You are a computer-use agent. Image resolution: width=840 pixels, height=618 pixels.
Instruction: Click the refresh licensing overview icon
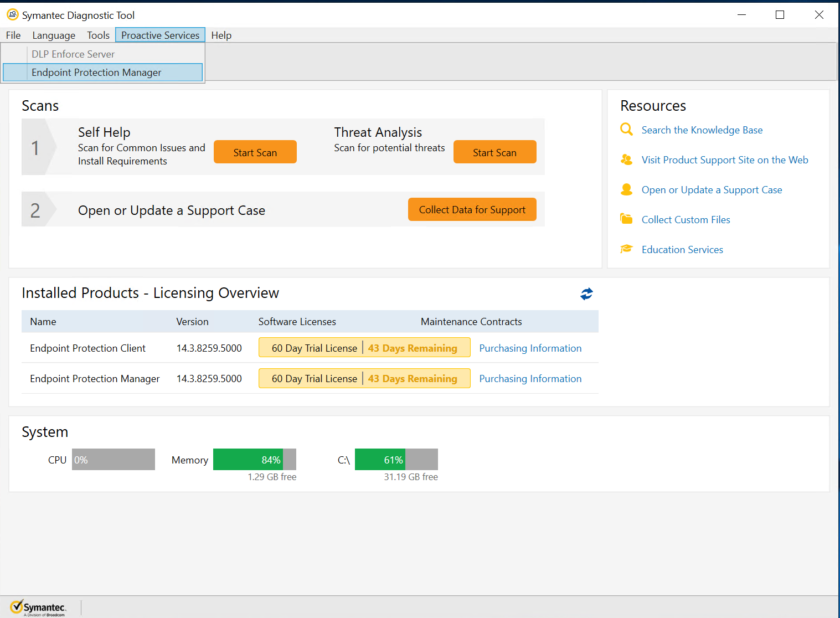click(x=586, y=294)
